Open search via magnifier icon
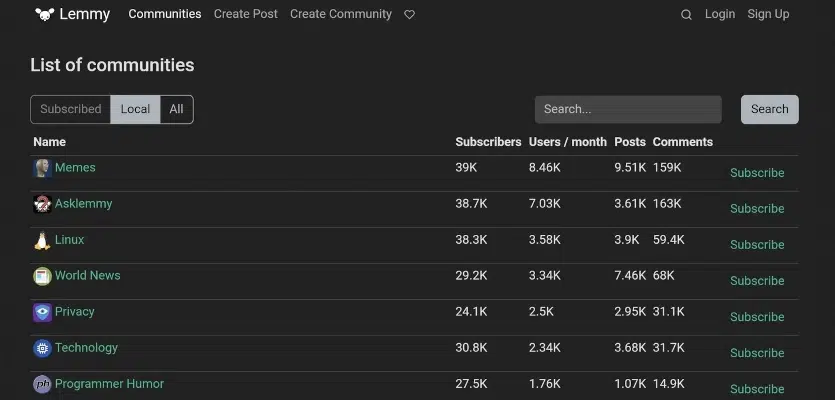This screenshot has height=400, width=835. [686, 15]
